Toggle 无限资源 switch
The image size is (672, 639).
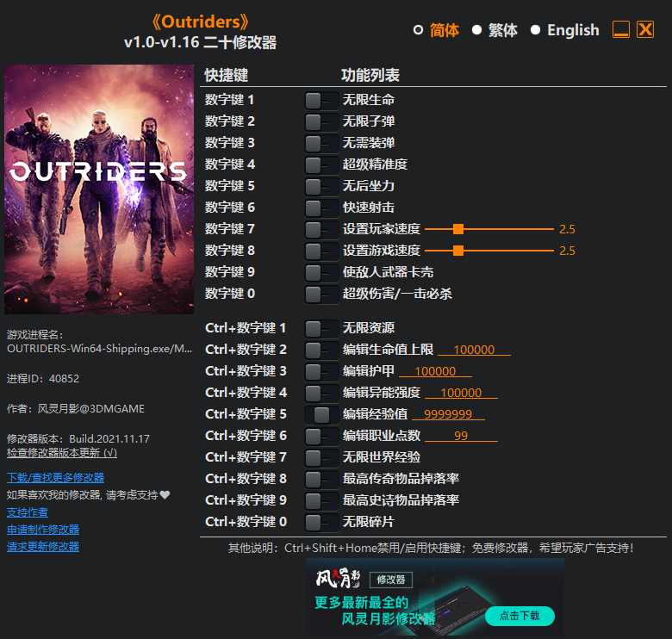point(321,329)
